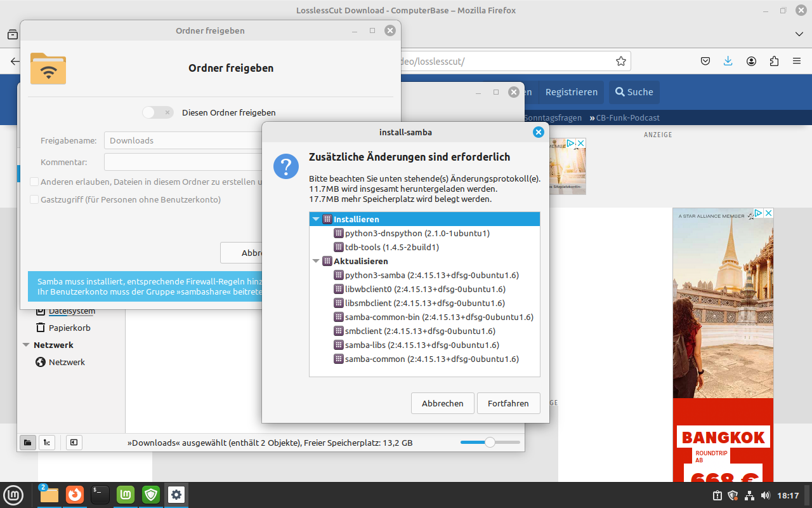The height and width of the screenshot is (508, 812).
Task: Open the update manager shield tray icon
Action: (733, 495)
